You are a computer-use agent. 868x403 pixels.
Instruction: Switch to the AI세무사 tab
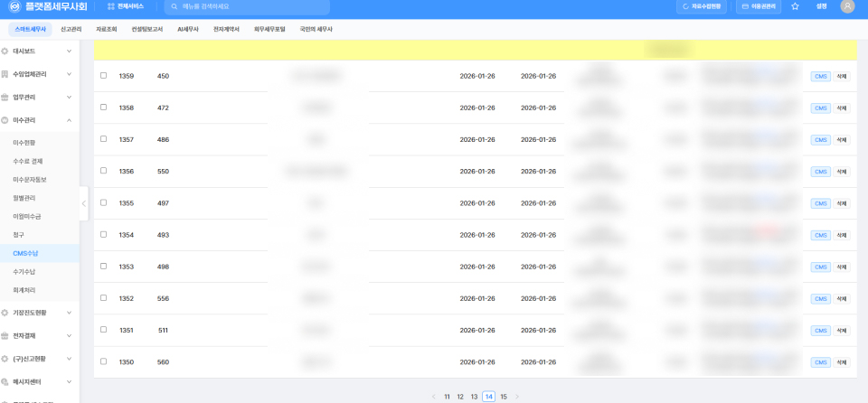[x=188, y=30]
